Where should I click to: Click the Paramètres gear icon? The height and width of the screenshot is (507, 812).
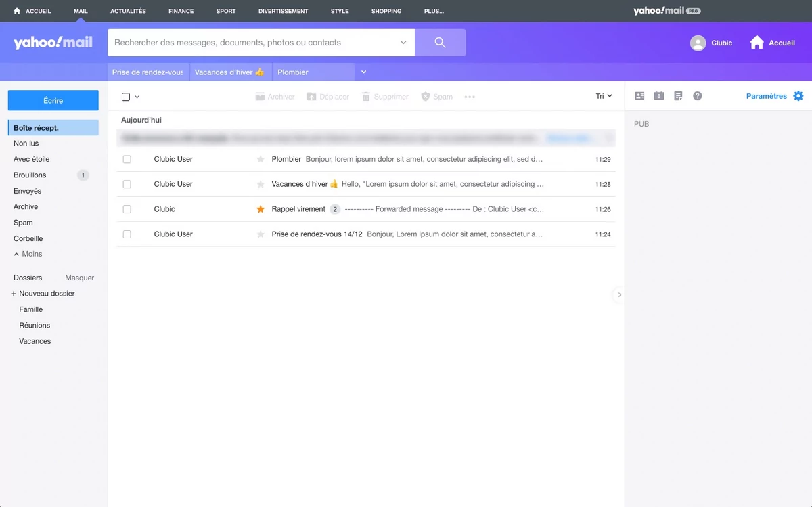pyautogui.click(x=798, y=96)
